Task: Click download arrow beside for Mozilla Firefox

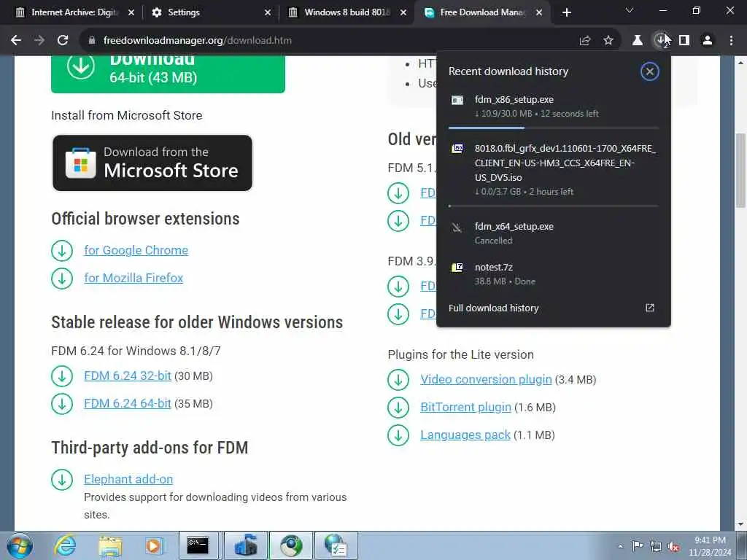Action: [62, 278]
